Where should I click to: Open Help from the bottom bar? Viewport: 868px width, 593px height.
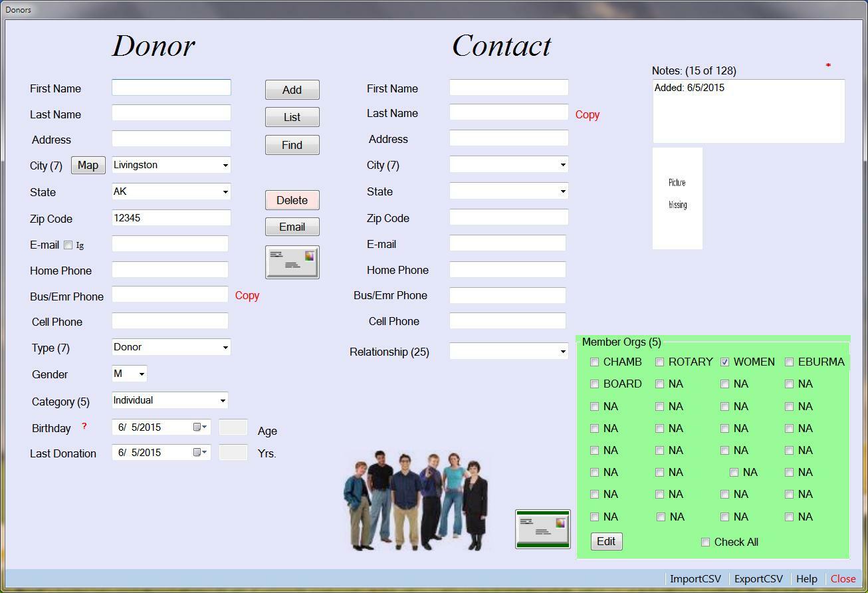pyautogui.click(x=807, y=579)
